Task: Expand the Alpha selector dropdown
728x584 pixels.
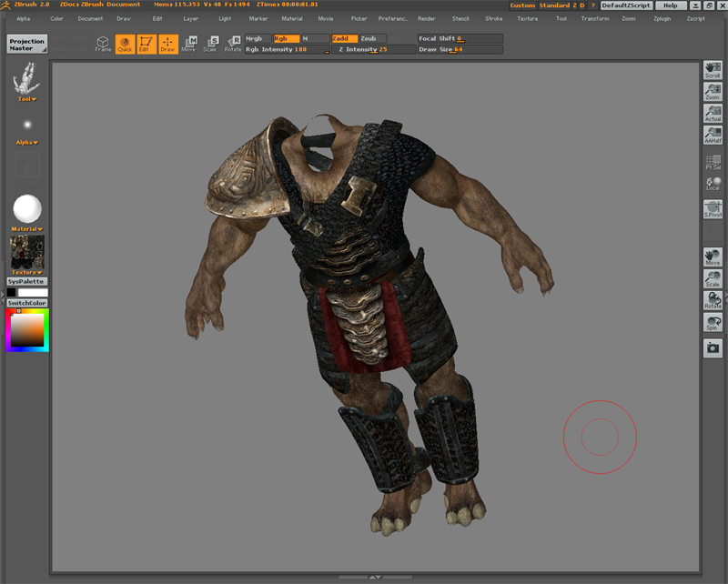Action: click(27, 143)
